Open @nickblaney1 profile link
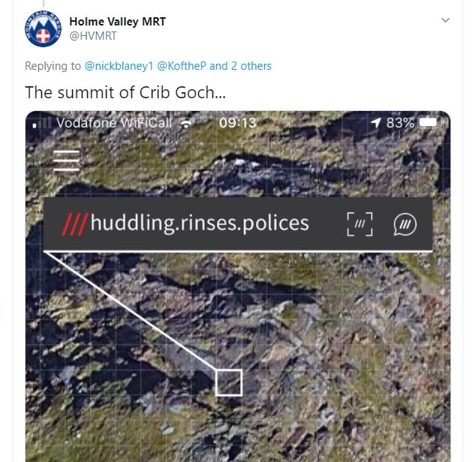476x462 pixels. pos(119,66)
